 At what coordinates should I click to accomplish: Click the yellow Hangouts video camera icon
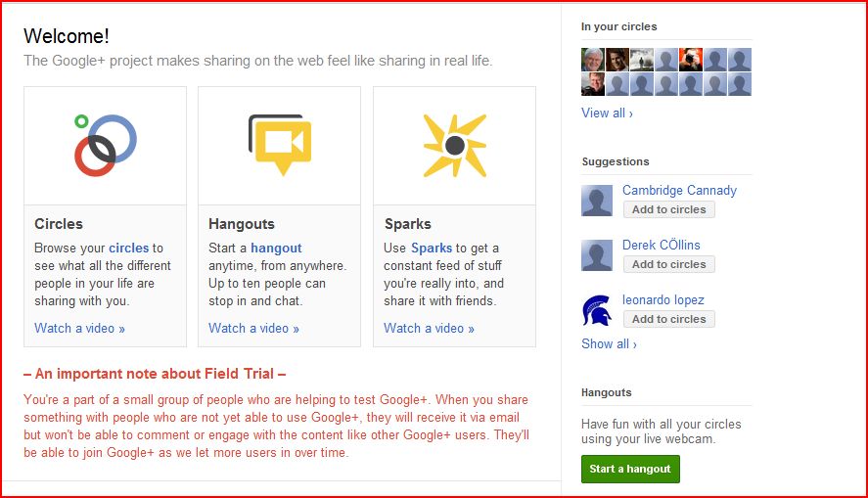[x=280, y=145]
